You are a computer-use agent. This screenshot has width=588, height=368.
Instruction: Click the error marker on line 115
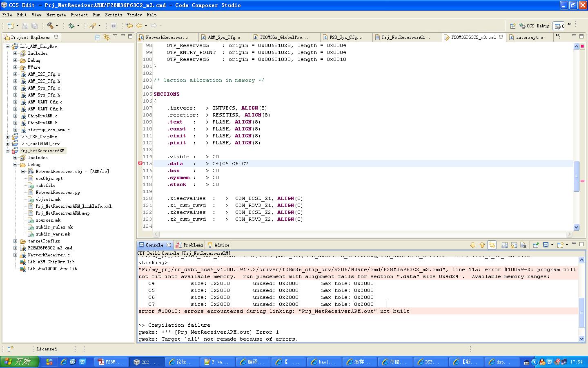coord(140,164)
